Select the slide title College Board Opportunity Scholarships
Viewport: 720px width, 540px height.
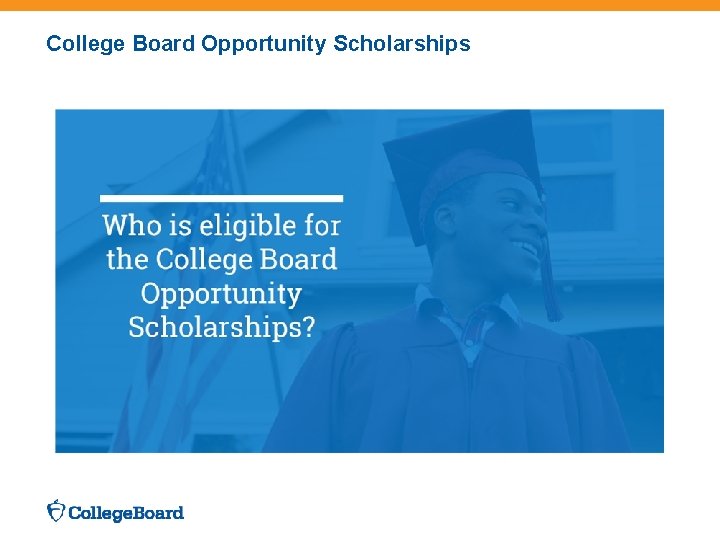[x=258, y=44]
